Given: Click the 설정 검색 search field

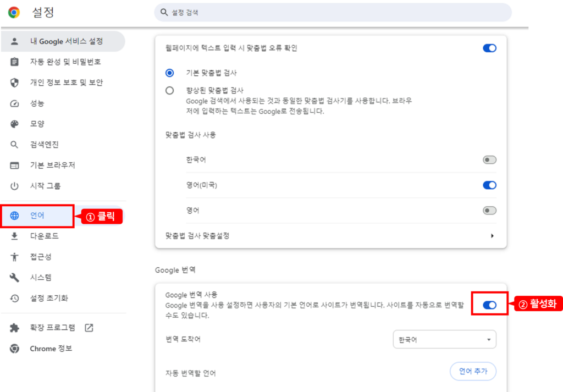Looking at the screenshot, I should pyautogui.click(x=333, y=12).
